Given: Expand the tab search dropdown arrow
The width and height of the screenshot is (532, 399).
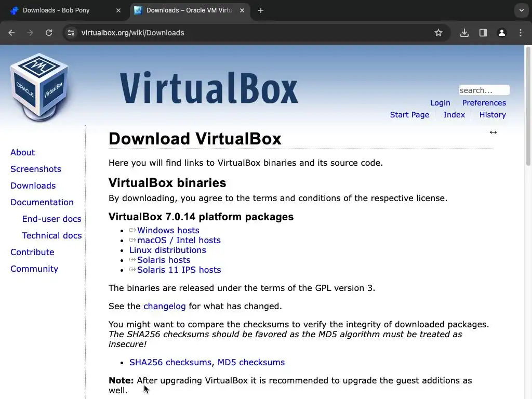Looking at the screenshot, I should pos(522,10).
